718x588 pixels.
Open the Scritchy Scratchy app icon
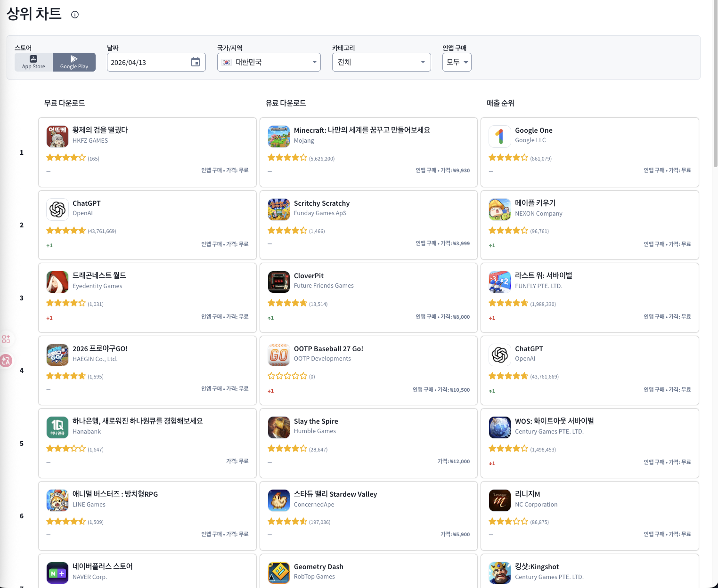[279, 209]
